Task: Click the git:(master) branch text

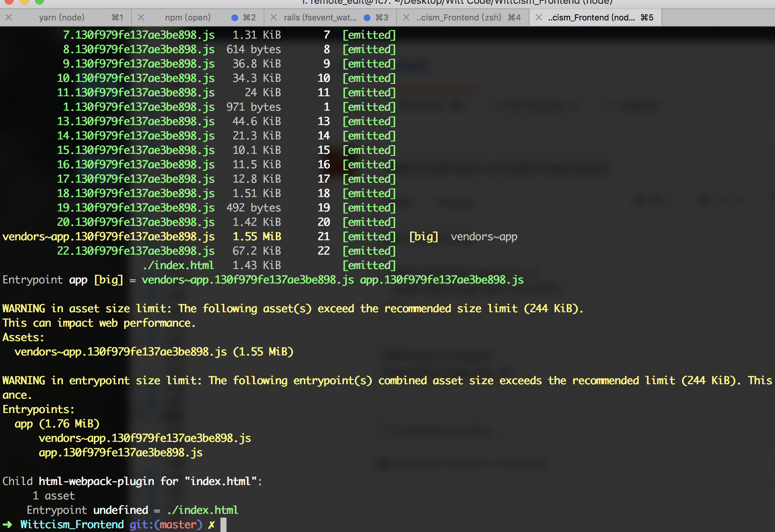Action: pos(167,524)
